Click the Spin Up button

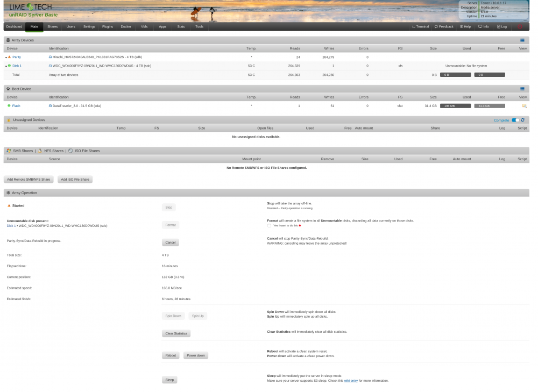197,316
